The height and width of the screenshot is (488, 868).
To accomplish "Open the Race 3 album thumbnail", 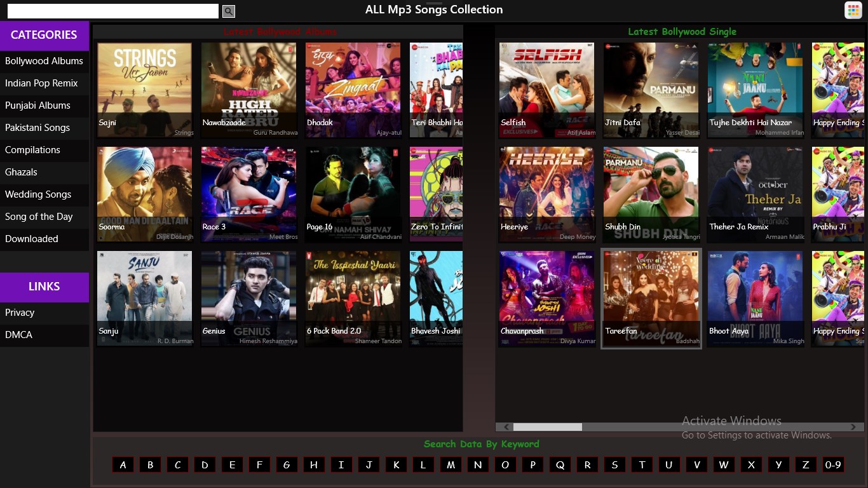I will 249,194.
